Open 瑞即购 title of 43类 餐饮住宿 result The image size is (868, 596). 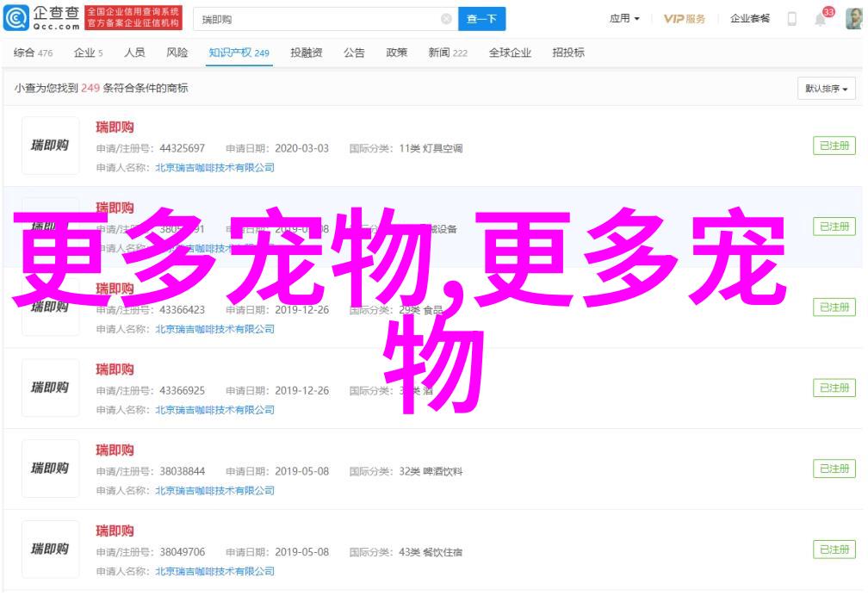coord(115,531)
